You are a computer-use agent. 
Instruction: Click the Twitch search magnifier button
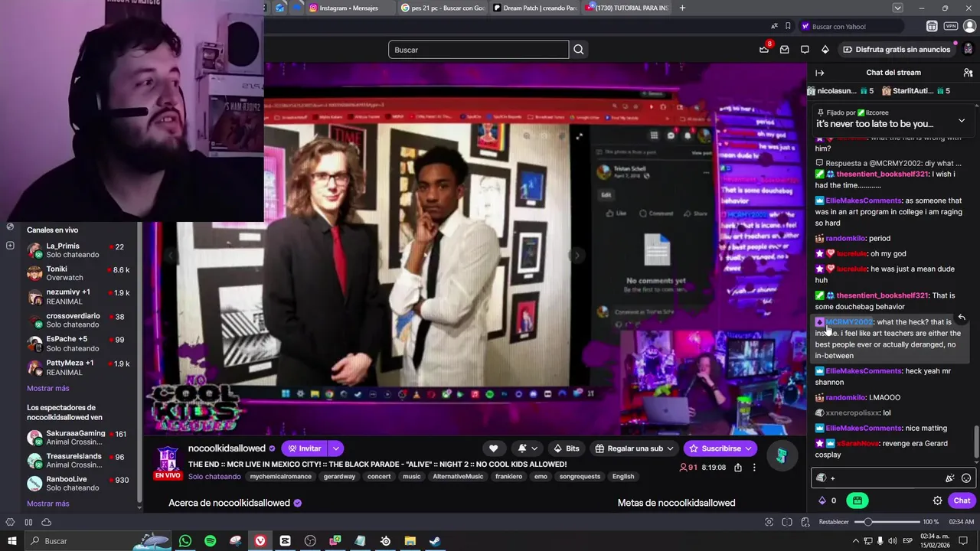579,50
